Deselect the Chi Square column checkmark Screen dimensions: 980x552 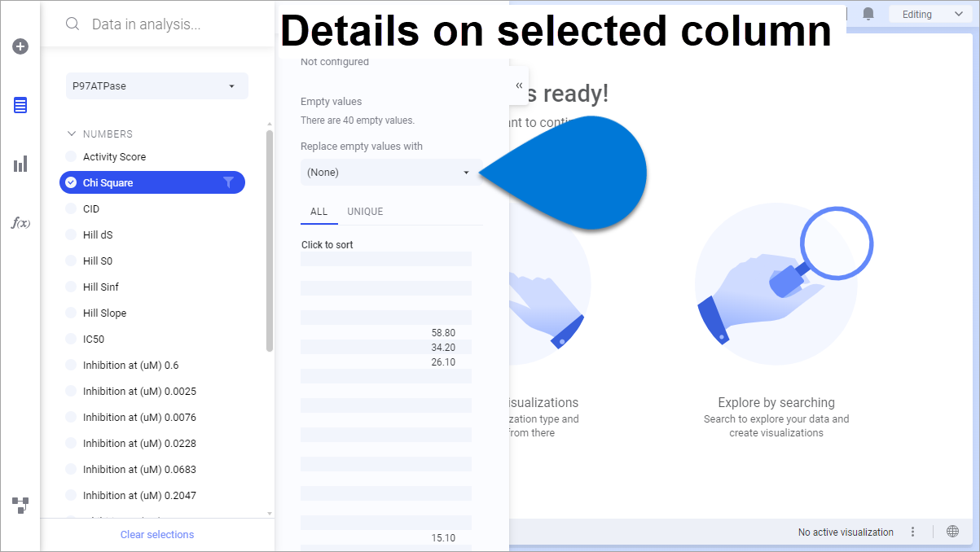click(71, 182)
